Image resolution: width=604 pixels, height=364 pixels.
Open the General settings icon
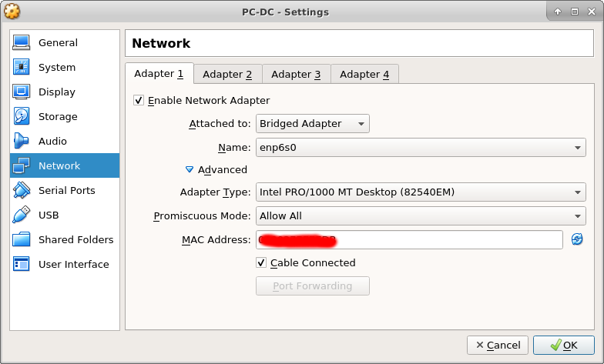click(22, 42)
